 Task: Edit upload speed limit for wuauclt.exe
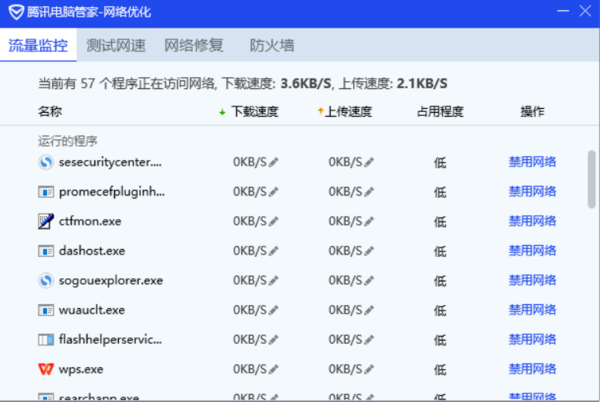coord(369,311)
